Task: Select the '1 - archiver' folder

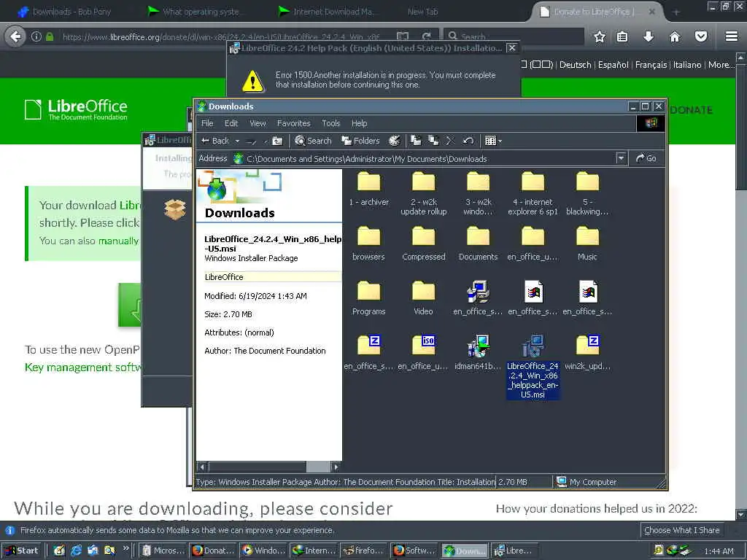Action: [x=368, y=189]
